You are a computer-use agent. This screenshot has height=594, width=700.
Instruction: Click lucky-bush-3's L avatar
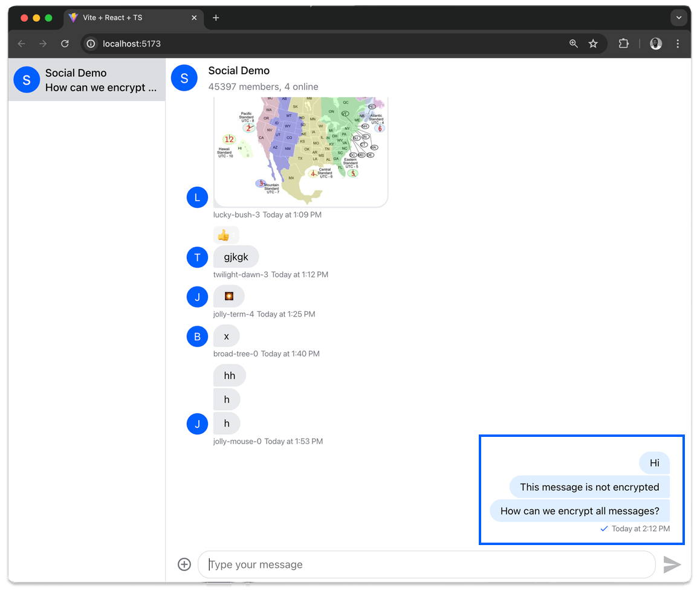(197, 197)
